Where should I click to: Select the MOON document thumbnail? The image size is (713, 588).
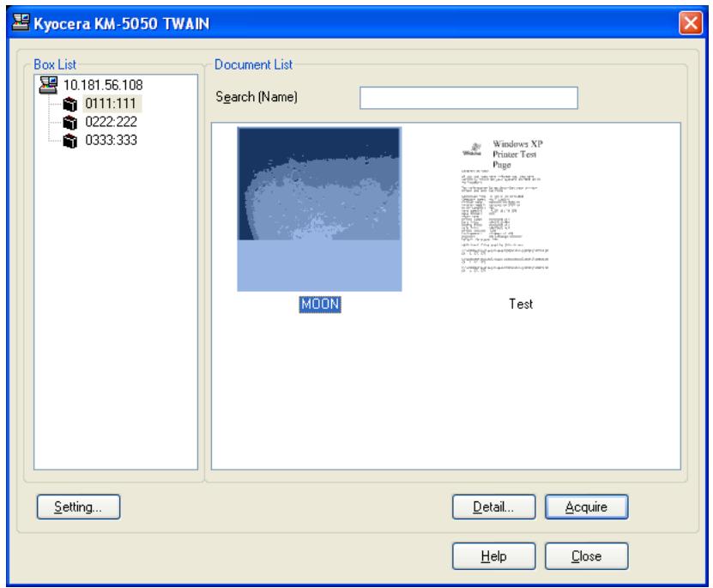(x=319, y=209)
